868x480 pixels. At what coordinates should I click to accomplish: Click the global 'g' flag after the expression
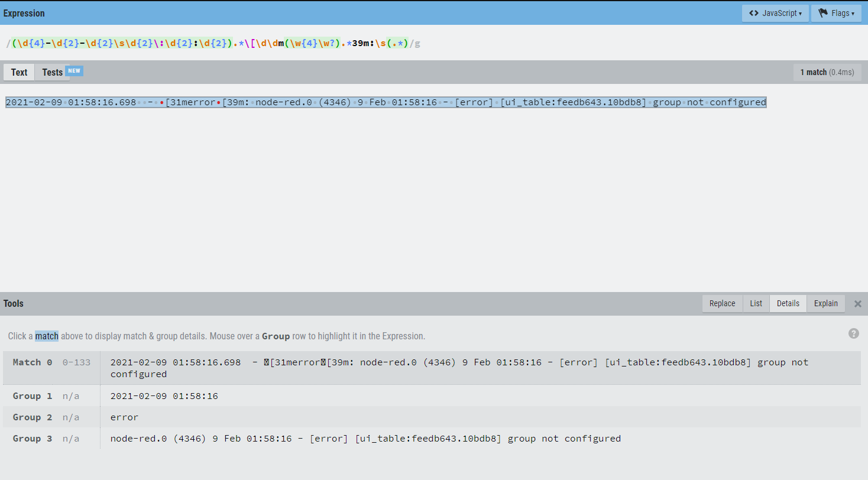coord(417,44)
